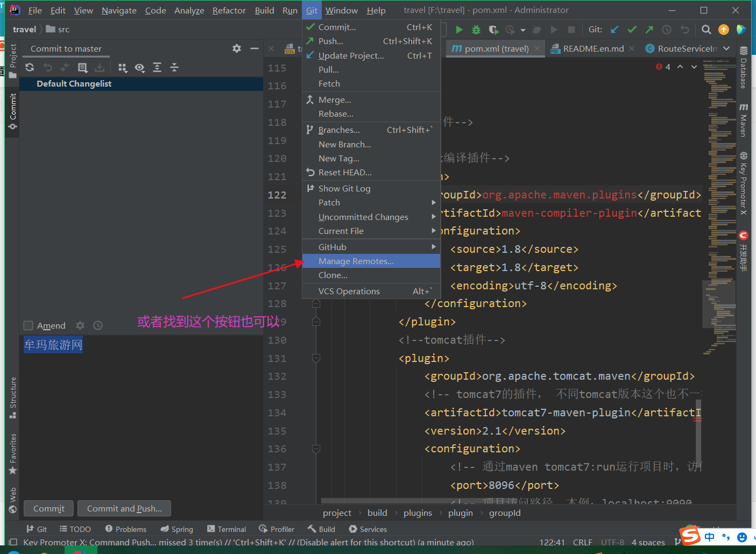This screenshot has width=756, height=554.
Task: Select Push in Git menu
Action: pyautogui.click(x=371, y=41)
